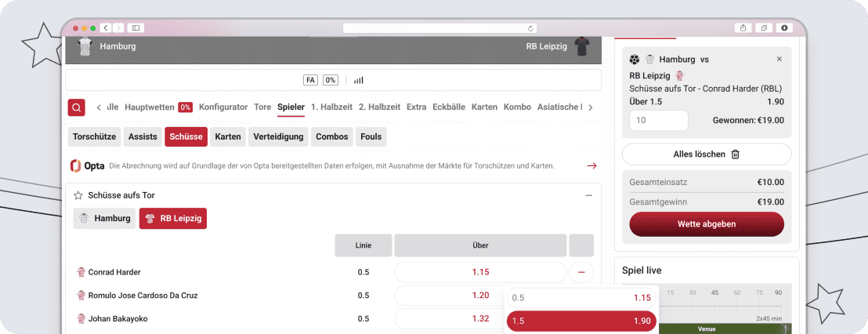Click the Linie column header

363,245
